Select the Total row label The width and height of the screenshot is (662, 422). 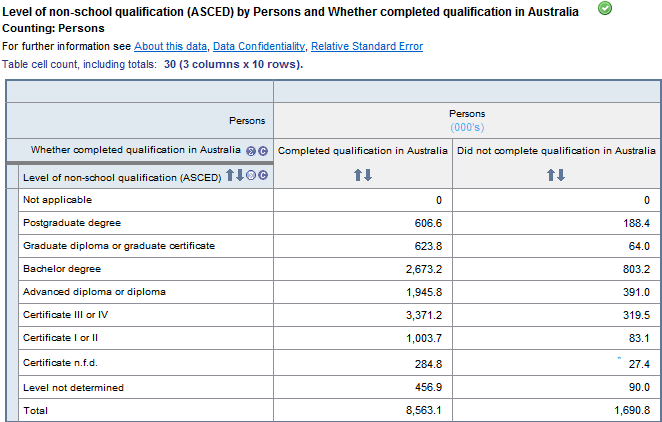(35, 411)
